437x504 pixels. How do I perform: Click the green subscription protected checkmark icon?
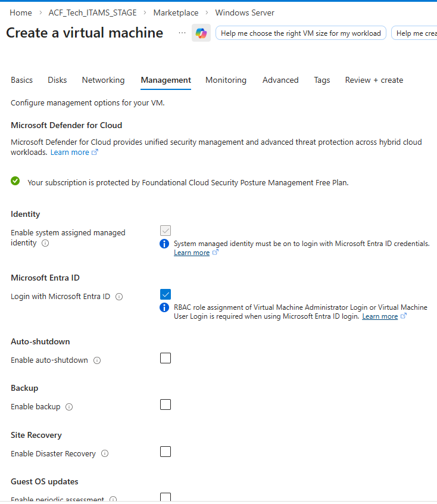(x=15, y=181)
